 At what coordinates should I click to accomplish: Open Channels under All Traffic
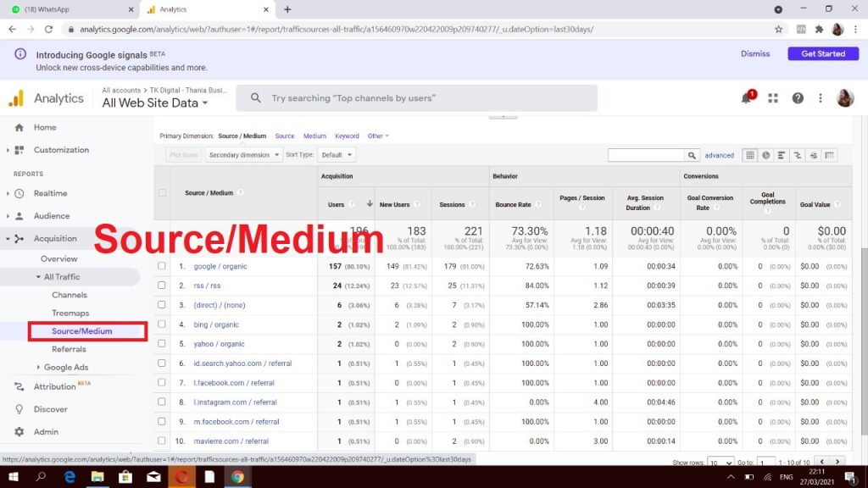70,295
